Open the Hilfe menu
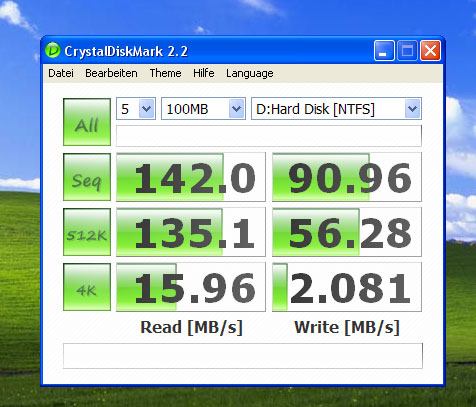 click(x=204, y=73)
